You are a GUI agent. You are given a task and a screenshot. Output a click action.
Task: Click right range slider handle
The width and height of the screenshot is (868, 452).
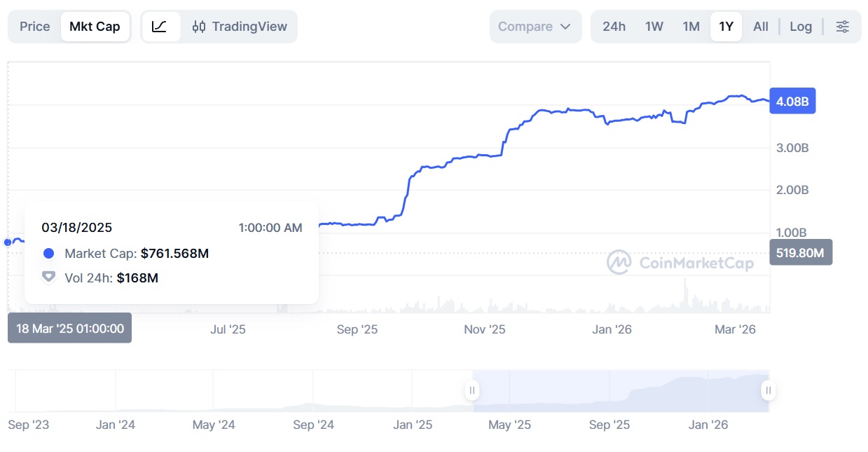[769, 390]
